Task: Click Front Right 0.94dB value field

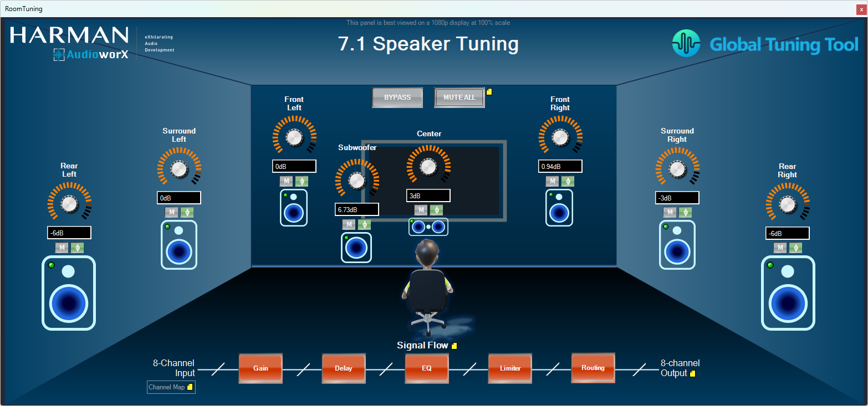Action: (x=560, y=166)
